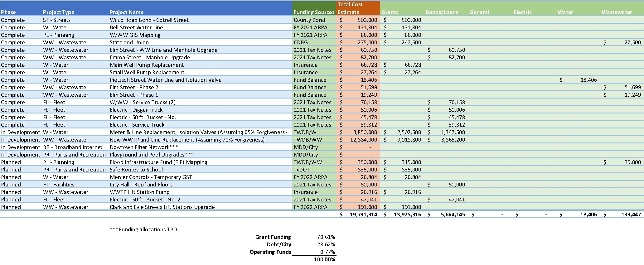Click the Phase column header
The width and height of the screenshot is (644, 265).
[x=8, y=12]
